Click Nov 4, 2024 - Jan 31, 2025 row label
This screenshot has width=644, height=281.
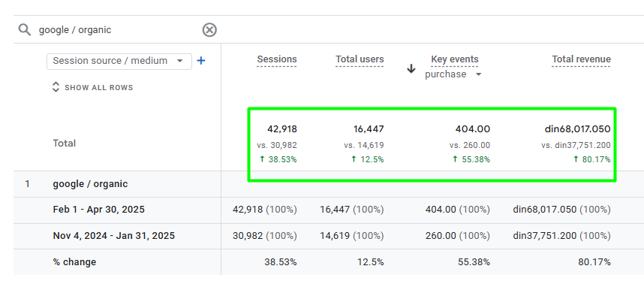tap(114, 236)
